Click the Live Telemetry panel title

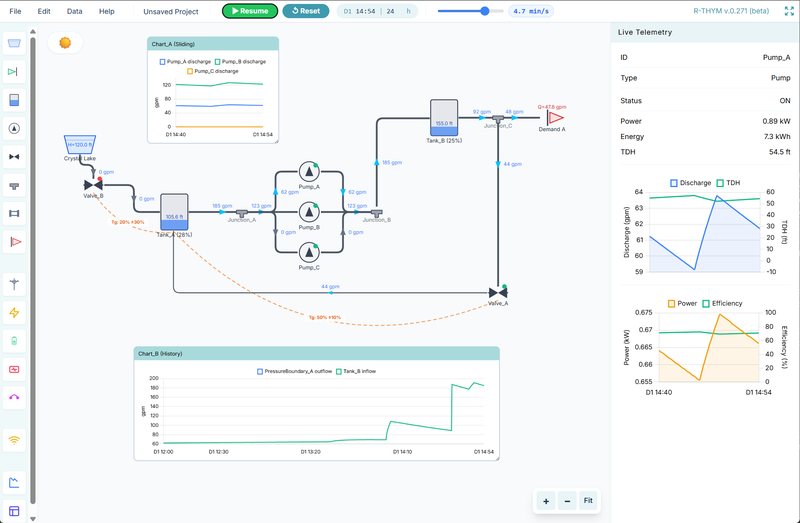click(645, 32)
